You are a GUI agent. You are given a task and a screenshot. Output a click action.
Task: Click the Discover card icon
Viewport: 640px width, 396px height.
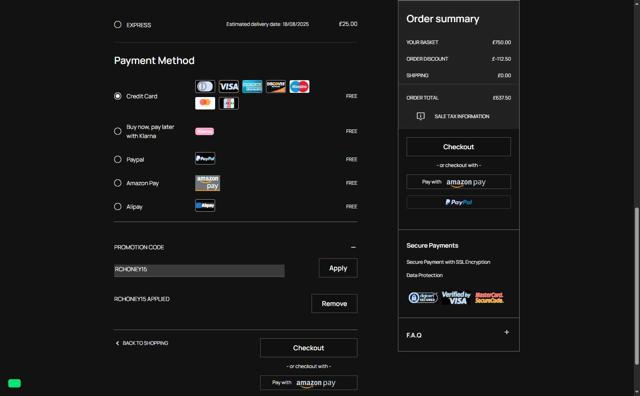click(x=276, y=87)
